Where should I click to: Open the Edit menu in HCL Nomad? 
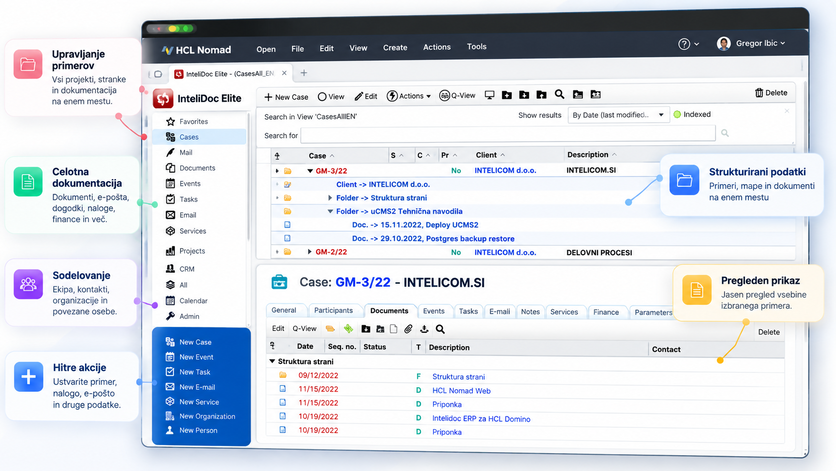[x=326, y=48]
